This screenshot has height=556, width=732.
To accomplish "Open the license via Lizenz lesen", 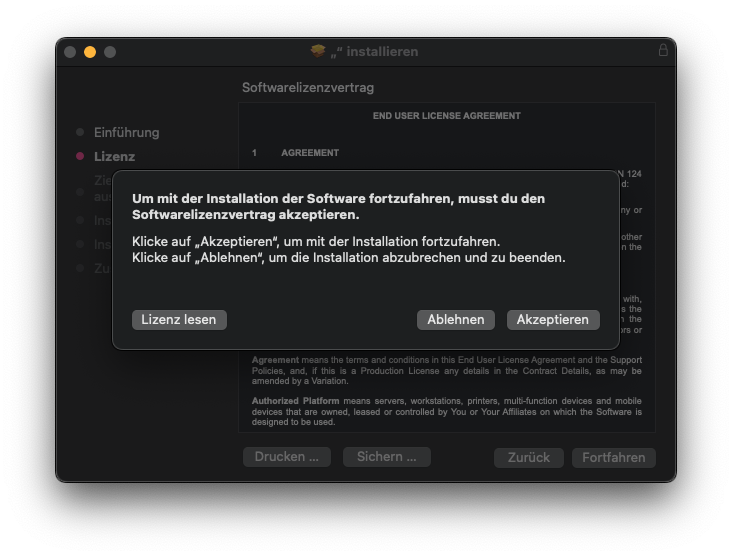I will (x=179, y=320).
